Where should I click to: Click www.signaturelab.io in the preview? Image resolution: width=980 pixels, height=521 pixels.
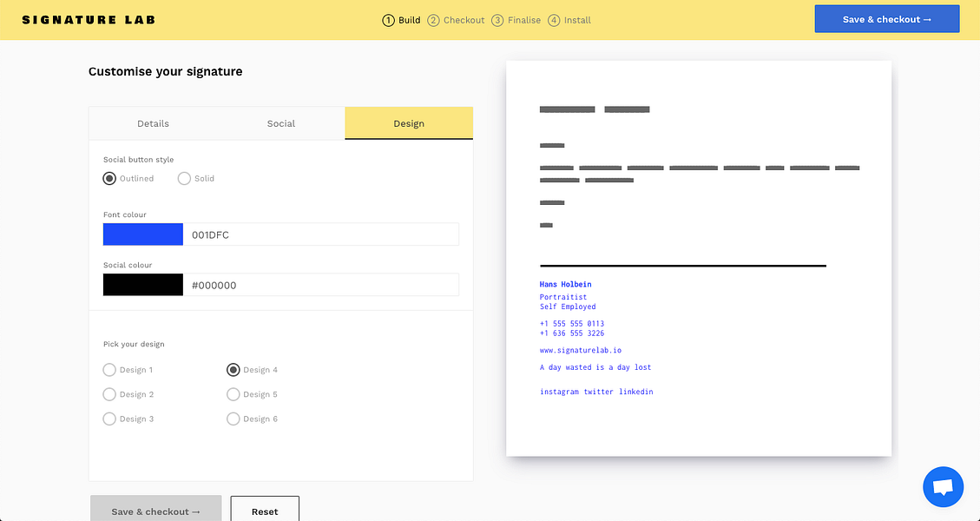click(x=581, y=350)
